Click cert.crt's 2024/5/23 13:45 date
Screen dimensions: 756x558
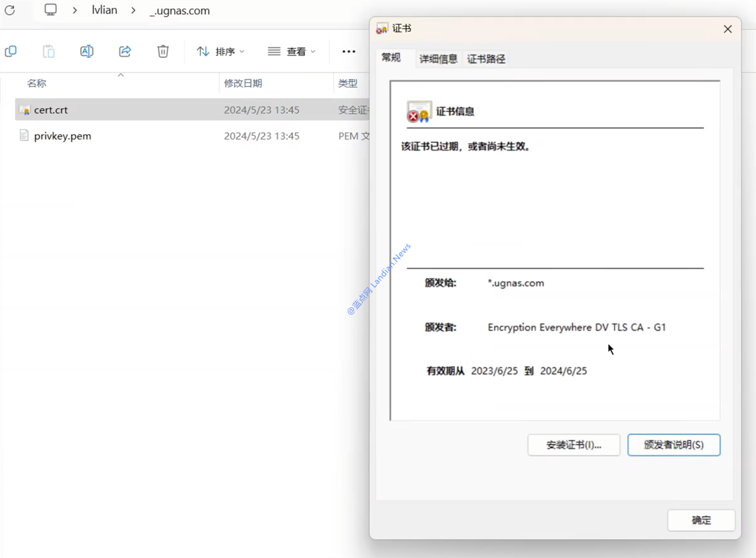(x=262, y=110)
